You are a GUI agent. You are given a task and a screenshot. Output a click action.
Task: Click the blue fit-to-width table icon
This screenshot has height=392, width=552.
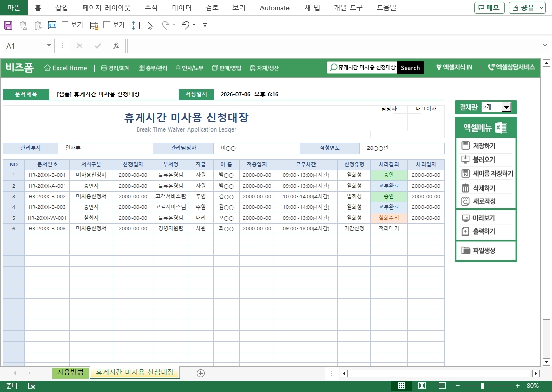(52, 25)
